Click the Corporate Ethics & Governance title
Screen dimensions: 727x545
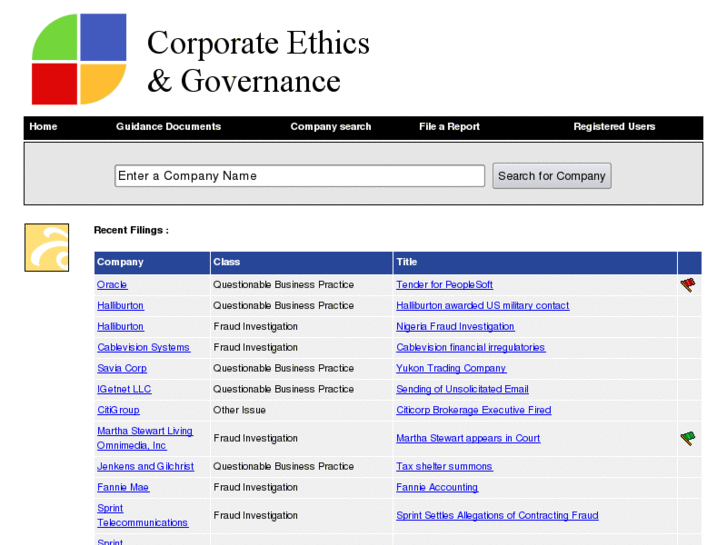click(x=258, y=62)
